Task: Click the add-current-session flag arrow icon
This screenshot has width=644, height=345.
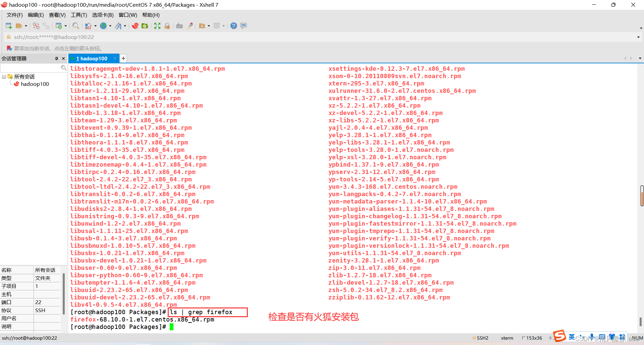Action: 9,48
